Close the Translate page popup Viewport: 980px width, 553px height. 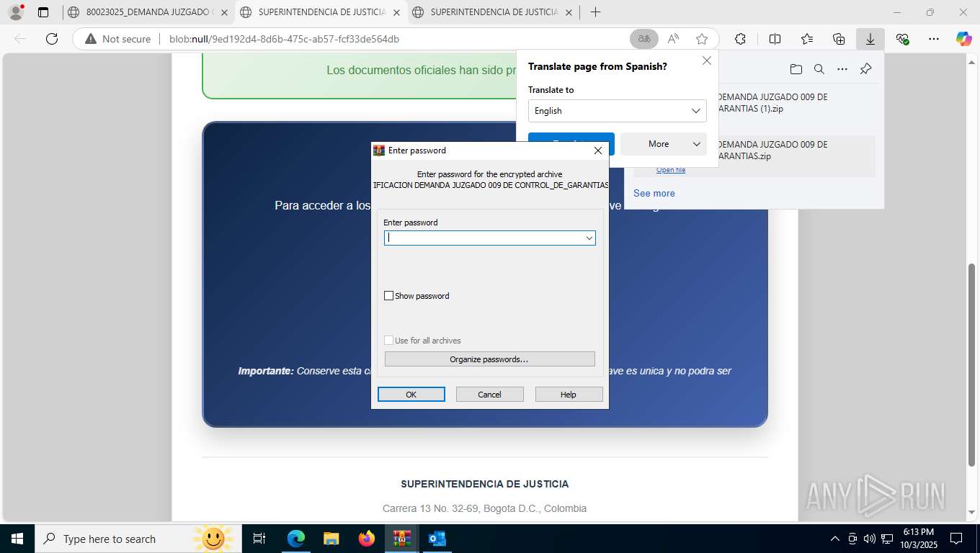(x=707, y=60)
